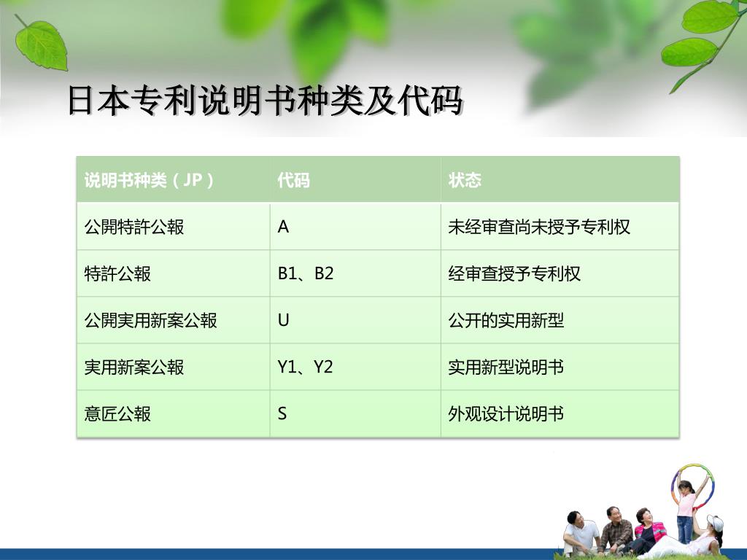Click the cell 经审查授予专利权
Screen dimensions: 747x560
560,273
